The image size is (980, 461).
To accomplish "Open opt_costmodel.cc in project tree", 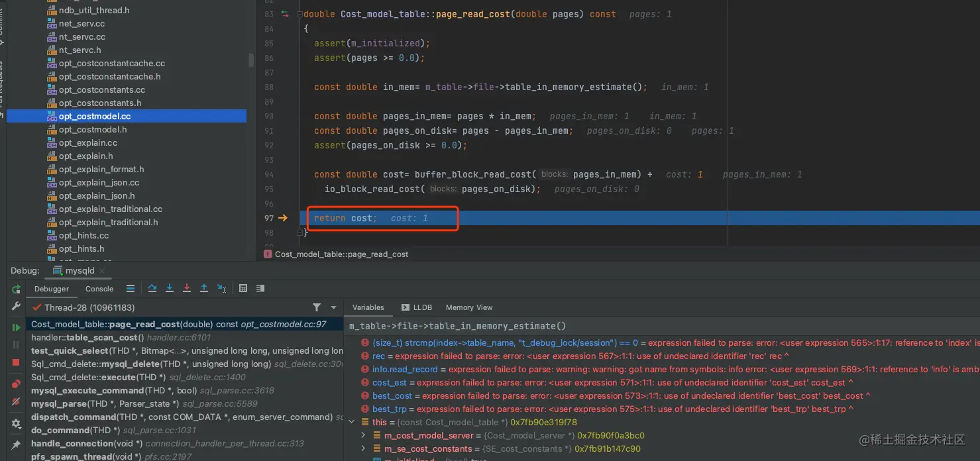I will tap(95, 117).
